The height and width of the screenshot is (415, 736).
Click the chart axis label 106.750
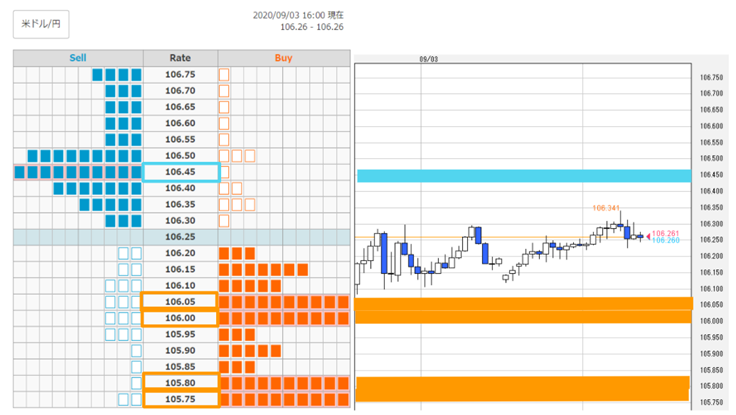click(712, 77)
